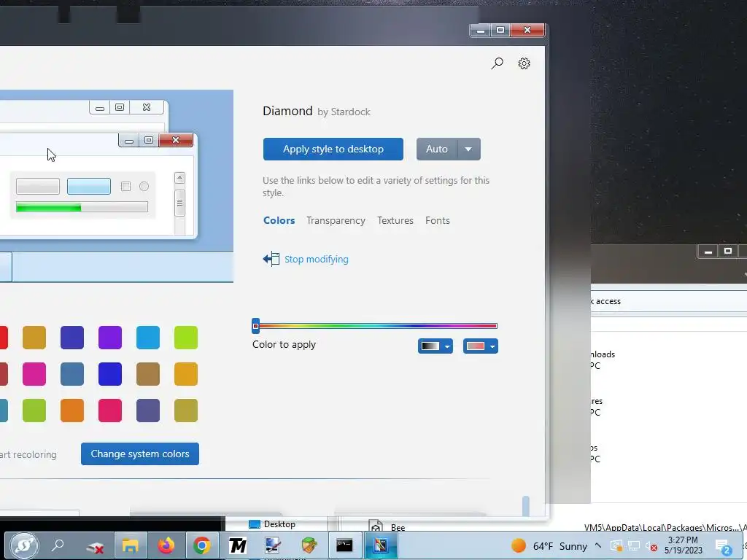Click the WindowBlinds window scrollbar thumb
This screenshot has width=747, height=560.
click(525, 506)
